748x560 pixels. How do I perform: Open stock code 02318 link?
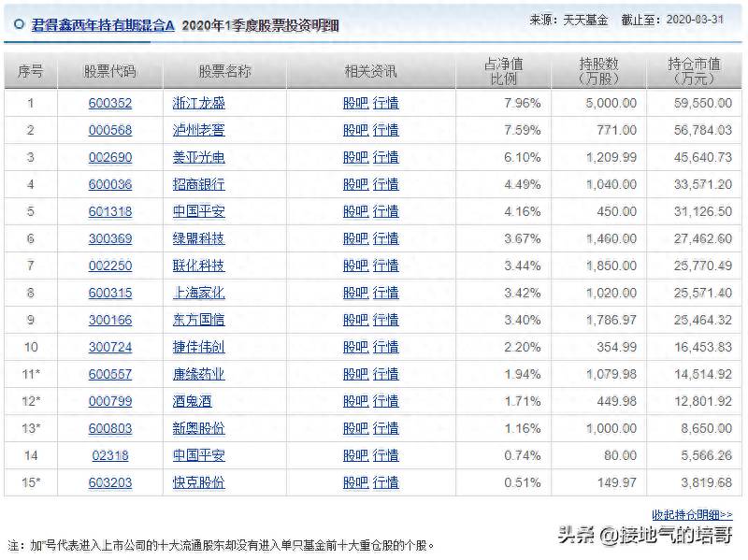click(110, 455)
